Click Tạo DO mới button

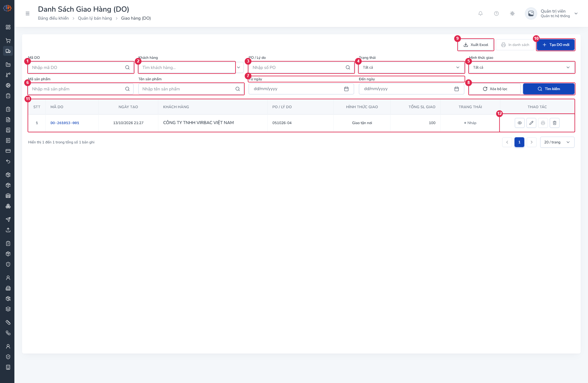point(556,45)
